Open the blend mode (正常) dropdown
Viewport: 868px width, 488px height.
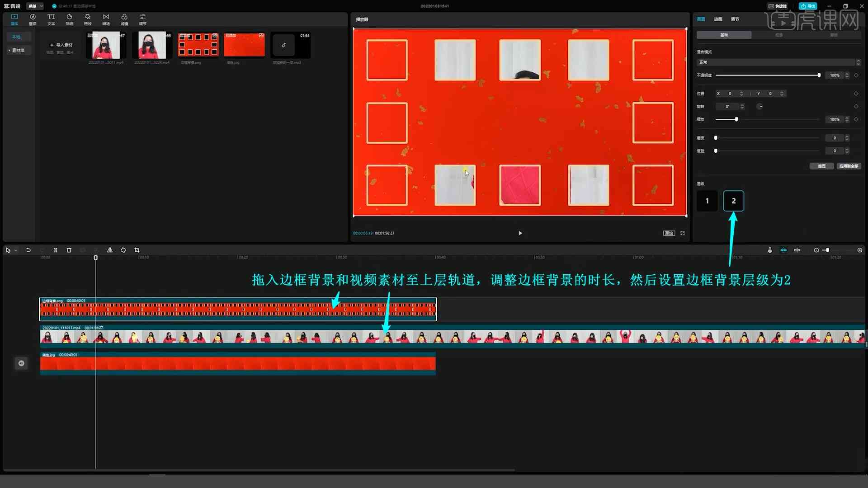pos(778,62)
